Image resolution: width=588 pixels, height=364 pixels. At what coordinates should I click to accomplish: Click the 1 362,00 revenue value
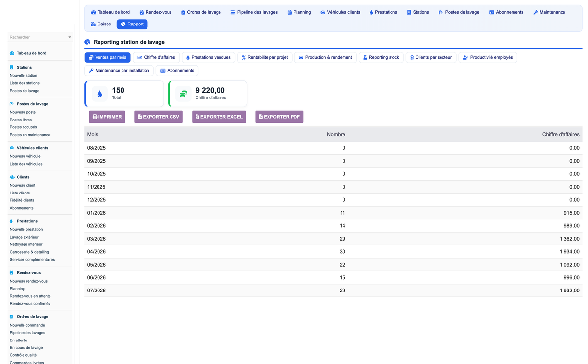point(569,239)
